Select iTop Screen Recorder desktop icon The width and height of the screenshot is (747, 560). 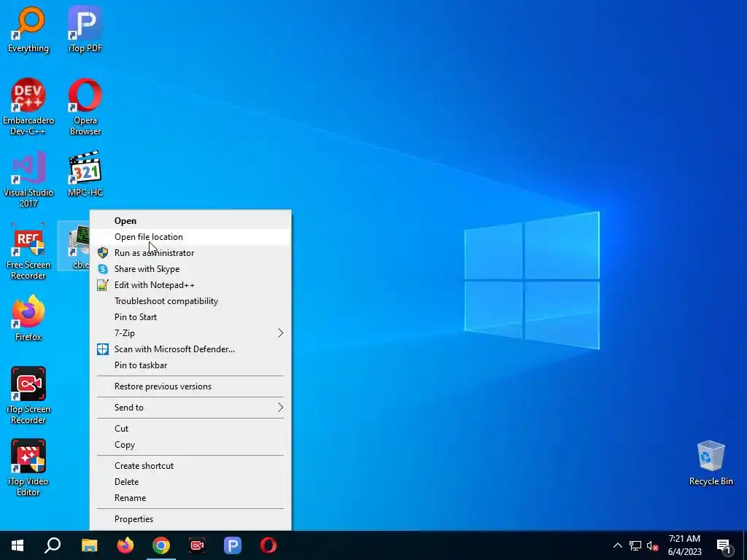[28, 395]
